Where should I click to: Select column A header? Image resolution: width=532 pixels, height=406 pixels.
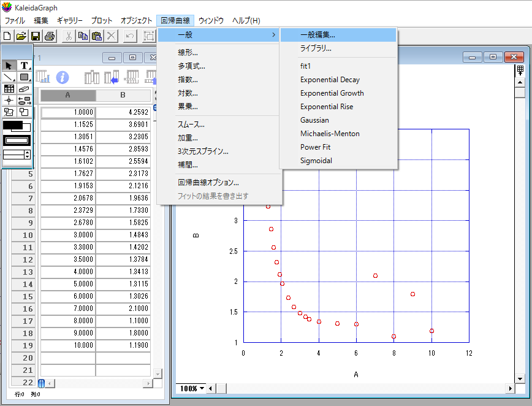[x=68, y=96]
